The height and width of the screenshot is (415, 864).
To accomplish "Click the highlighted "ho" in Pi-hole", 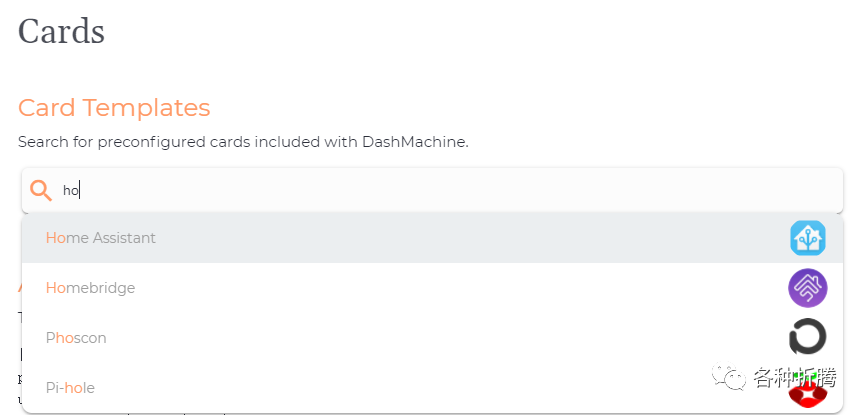I will click(73, 388).
